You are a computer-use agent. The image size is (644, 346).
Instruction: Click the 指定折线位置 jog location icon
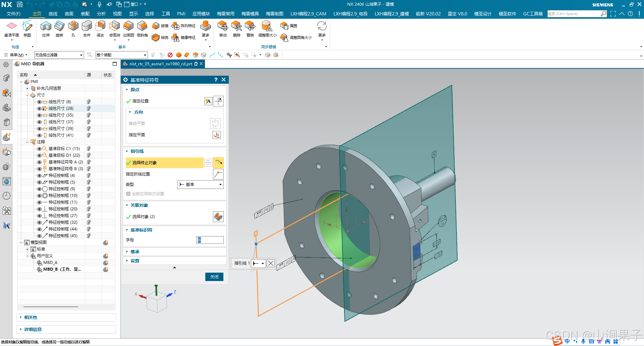[x=218, y=174]
